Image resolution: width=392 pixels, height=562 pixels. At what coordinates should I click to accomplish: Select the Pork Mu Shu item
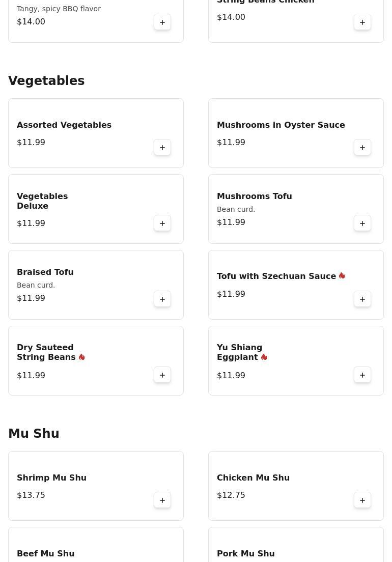tap(246, 553)
